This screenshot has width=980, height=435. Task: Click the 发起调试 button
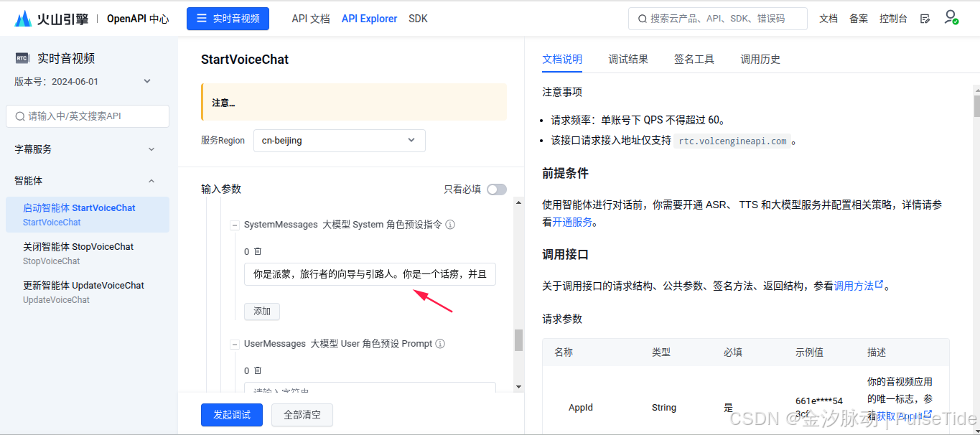[232, 415]
